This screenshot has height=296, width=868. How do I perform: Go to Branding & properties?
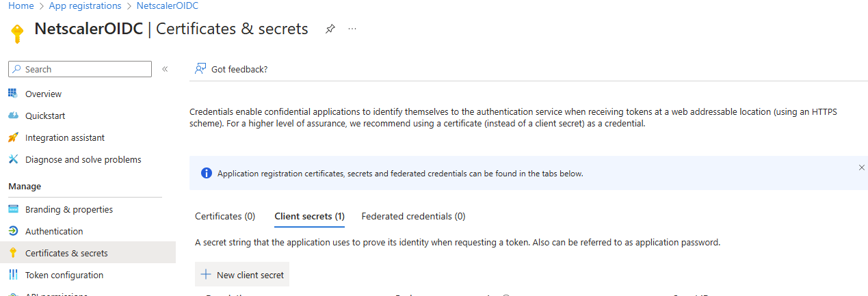point(68,209)
